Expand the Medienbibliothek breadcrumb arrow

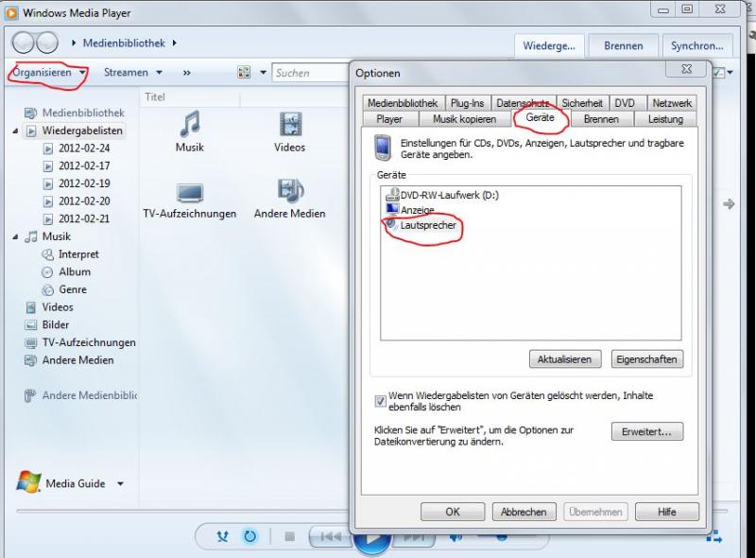point(175,43)
